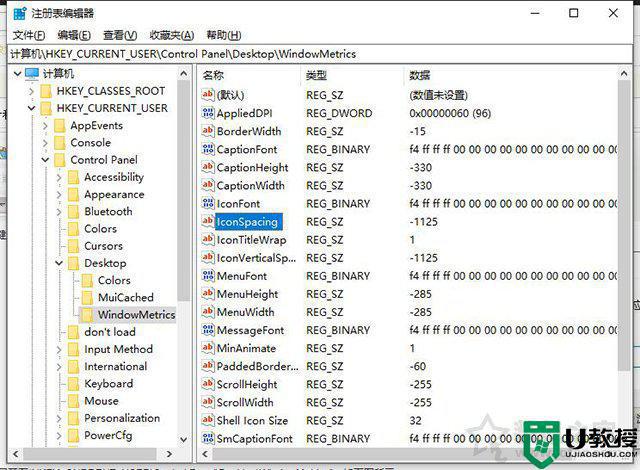This screenshot has width=640, height=470.
Task: Select the don't load key
Action: coord(110,332)
